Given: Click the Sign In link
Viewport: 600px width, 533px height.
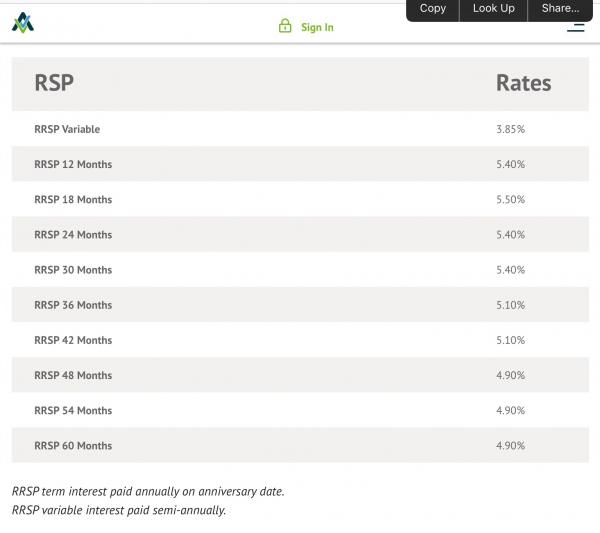Looking at the screenshot, I should (317, 27).
